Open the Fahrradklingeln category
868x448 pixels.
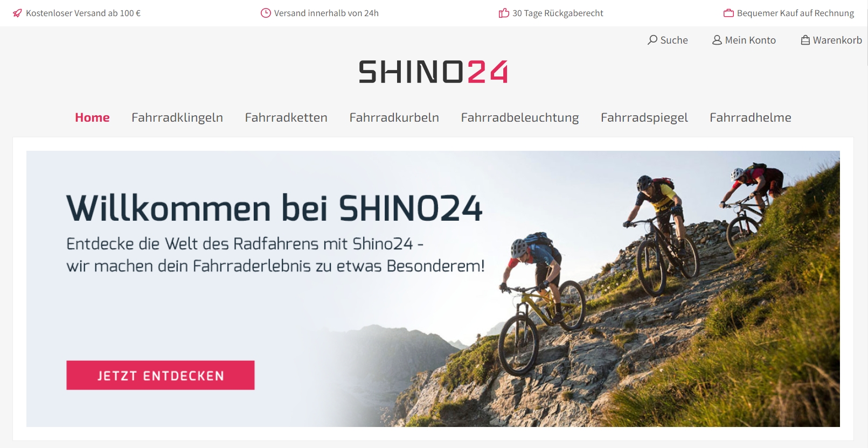point(177,117)
